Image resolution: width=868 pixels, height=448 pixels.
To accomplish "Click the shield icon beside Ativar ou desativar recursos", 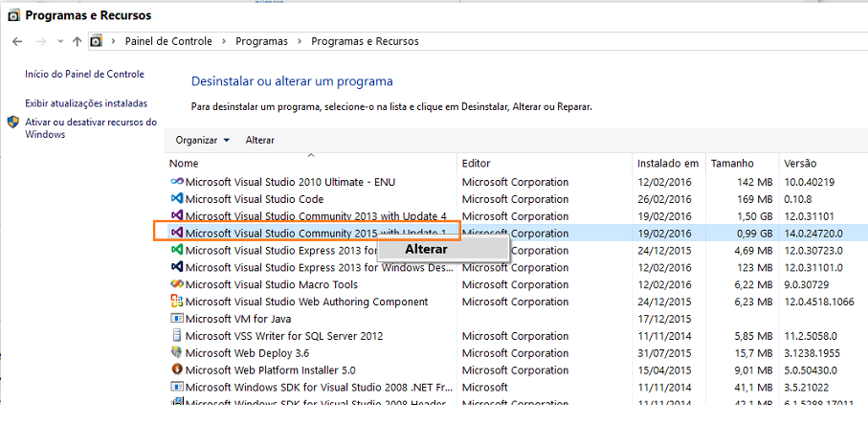I will (x=13, y=123).
